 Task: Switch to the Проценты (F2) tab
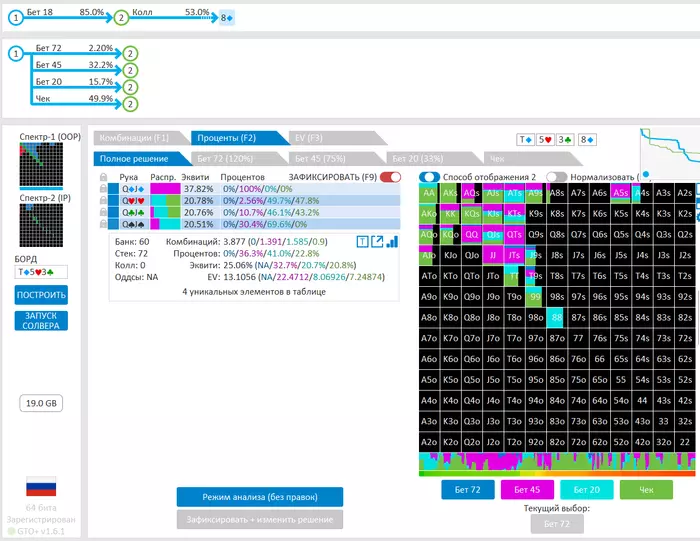[x=226, y=138]
